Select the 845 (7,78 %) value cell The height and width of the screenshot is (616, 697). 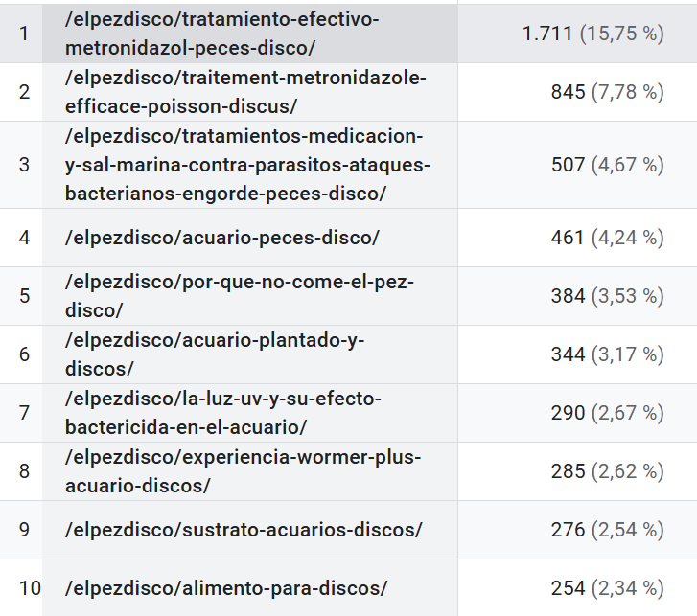(607, 91)
